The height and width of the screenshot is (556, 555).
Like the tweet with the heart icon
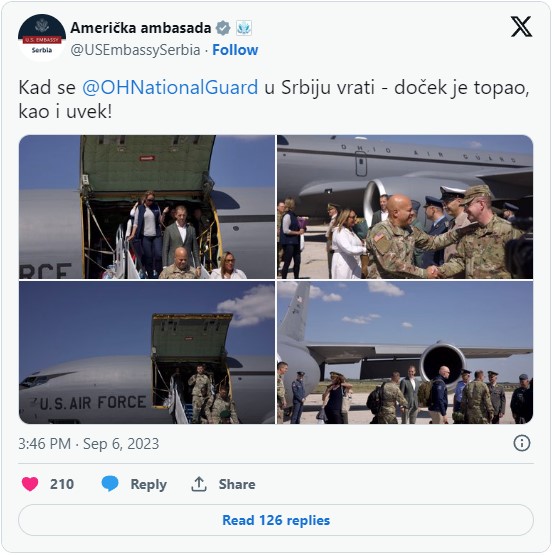(30, 484)
